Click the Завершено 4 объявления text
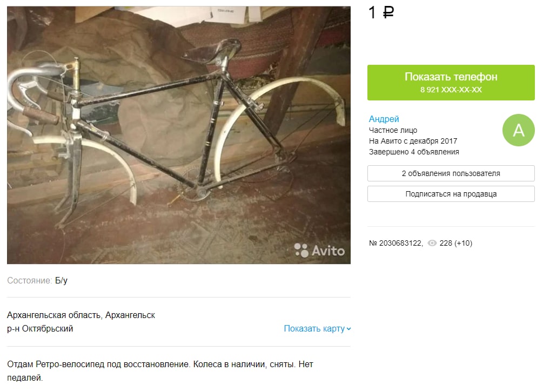The width and height of the screenshot is (543, 392). point(414,152)
